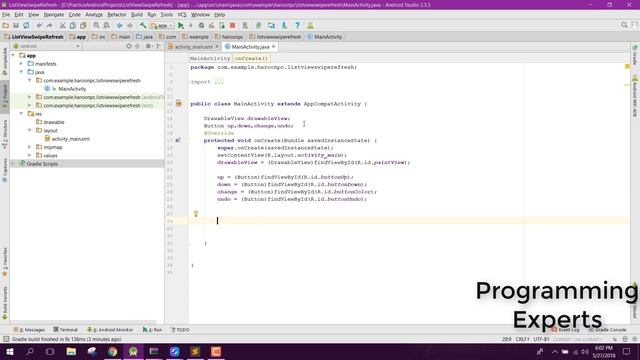Click the Copy toolbar icon
The width and height of the screenshot is (640, 360).
click(73, 25)
